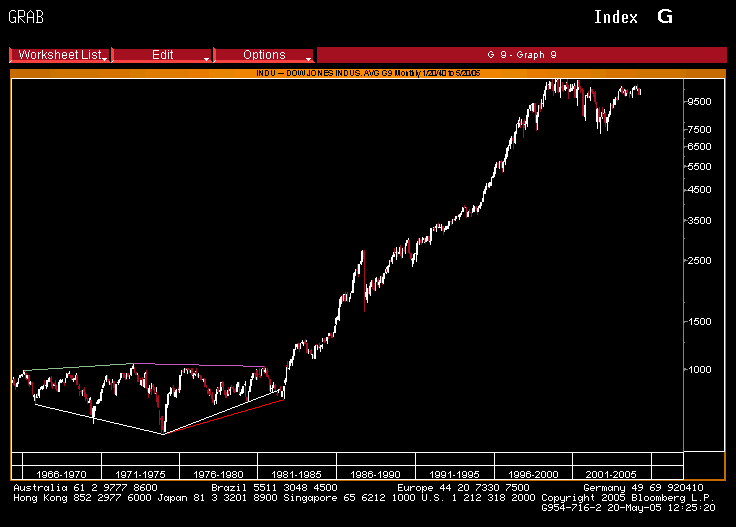
Task: Click the G letter beside Index
Action: [665, 17]
